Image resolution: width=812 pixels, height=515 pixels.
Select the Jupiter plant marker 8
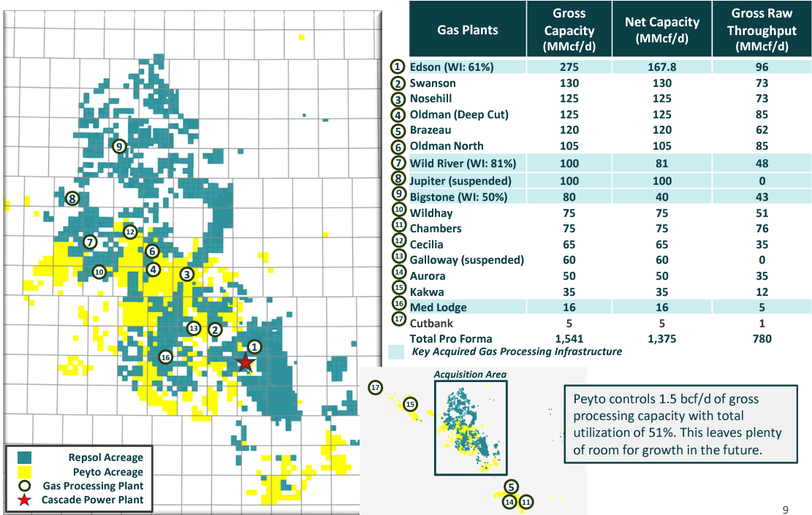72,197
